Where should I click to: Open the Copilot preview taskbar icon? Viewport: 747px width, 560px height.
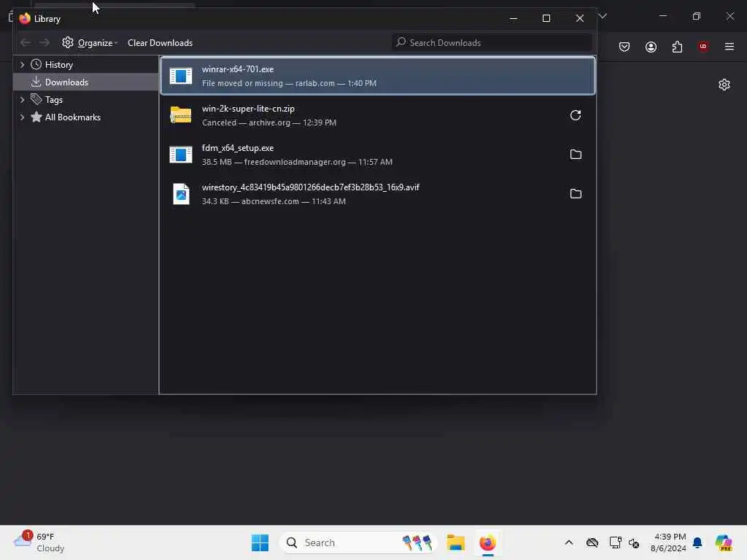723,542
